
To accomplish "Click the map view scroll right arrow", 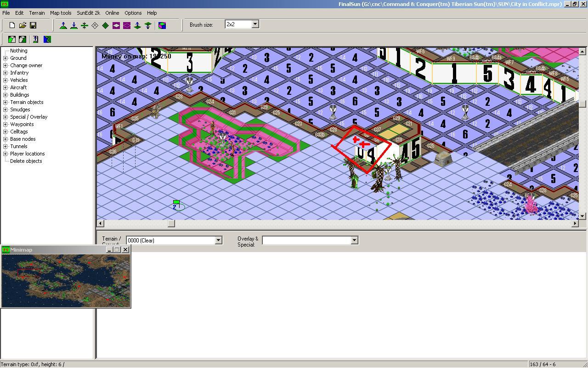I will pos(575,223).
